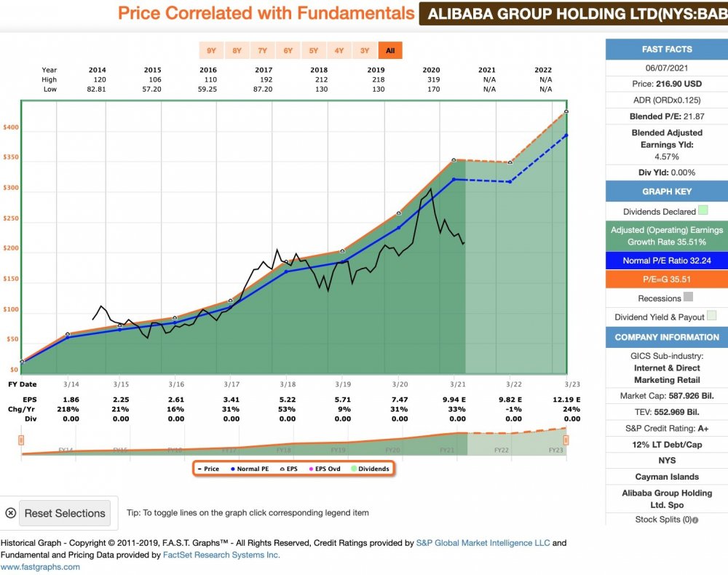728x575 pixels.
Task: Click the right handle of the range slider
Action: coord(566,440)
